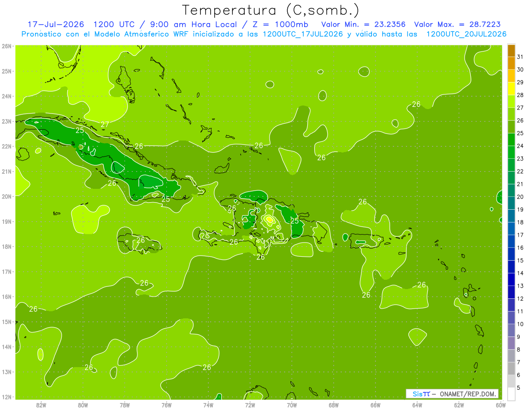Select '1200UTC_17JUL2026' initialization time text
This screenshot has height=411, width=532.
pyautogui.click(x=303, y=34)
